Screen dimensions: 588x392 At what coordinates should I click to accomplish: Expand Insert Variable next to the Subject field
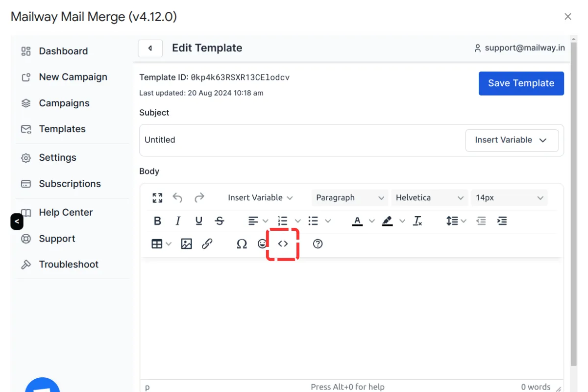tap(511, 140)
